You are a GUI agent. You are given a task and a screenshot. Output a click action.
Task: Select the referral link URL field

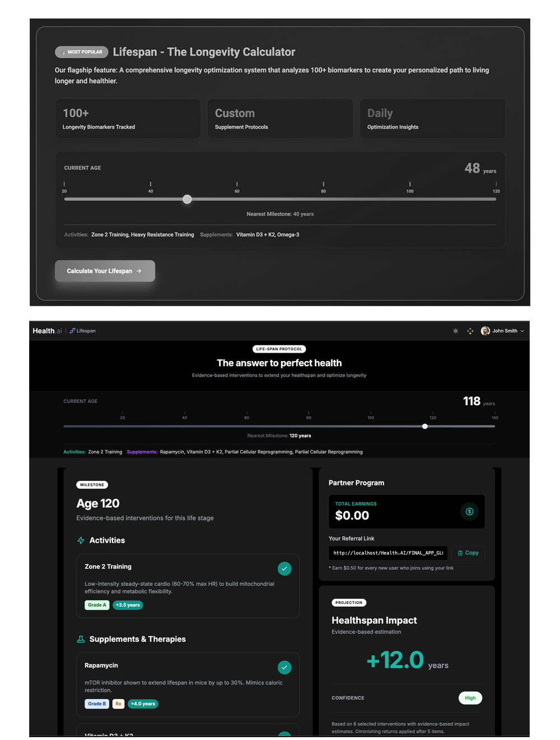point(388,553)
